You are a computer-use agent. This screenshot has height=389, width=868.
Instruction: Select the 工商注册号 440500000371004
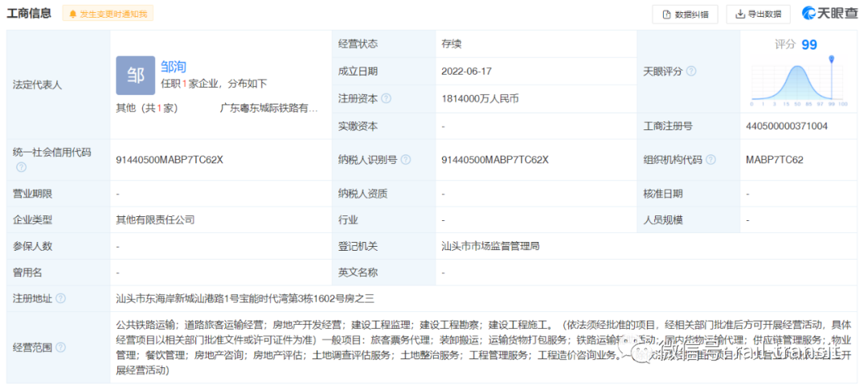click(787, 126)
